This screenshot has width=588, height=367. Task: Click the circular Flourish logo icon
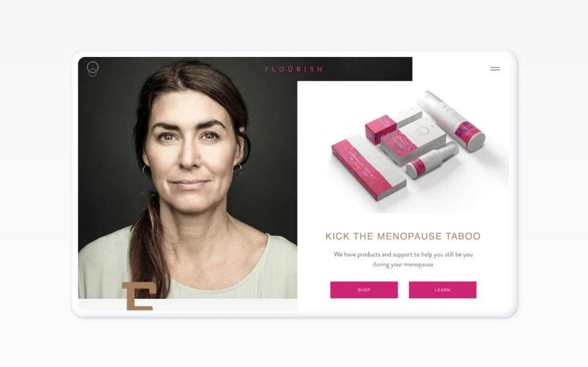click(92, 69)
